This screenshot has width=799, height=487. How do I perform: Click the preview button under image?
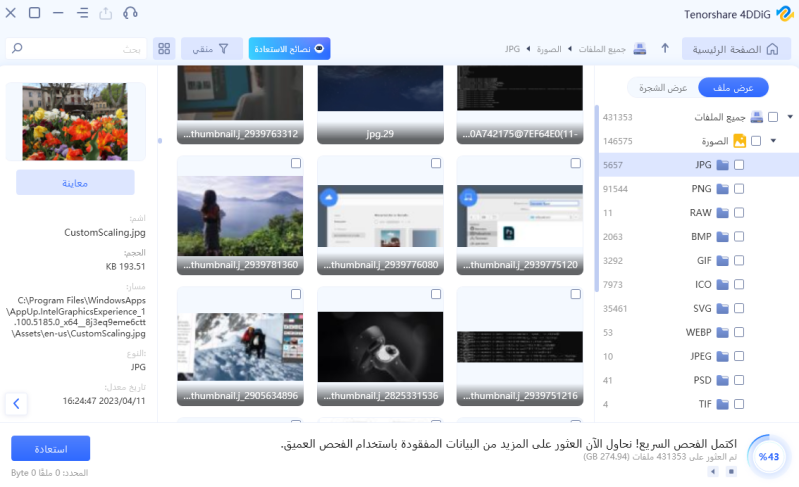pyautogui.click(x=75, y=183)
